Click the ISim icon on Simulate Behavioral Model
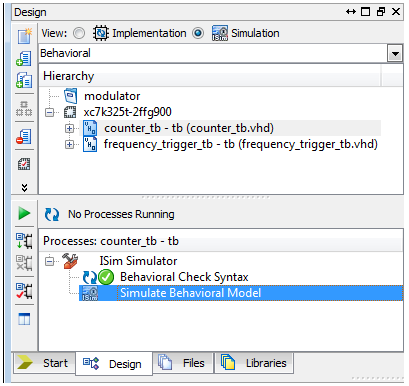Screen dimensions: 409x386 click(90, 293)
